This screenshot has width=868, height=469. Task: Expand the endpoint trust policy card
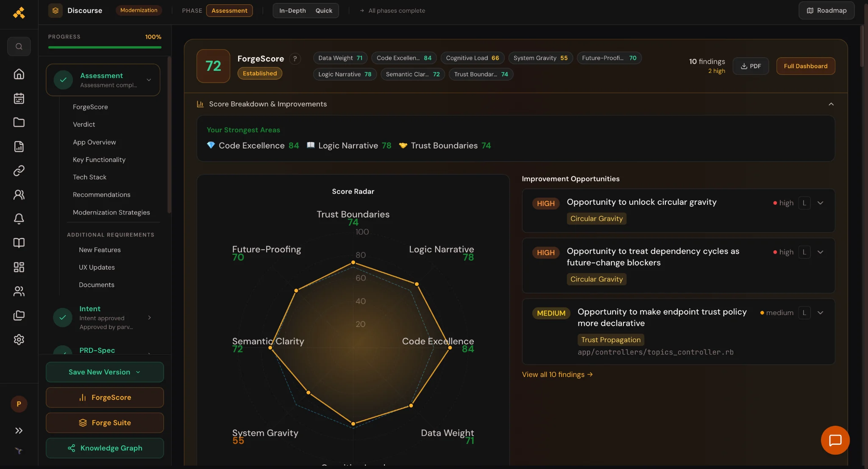point(820,313)
